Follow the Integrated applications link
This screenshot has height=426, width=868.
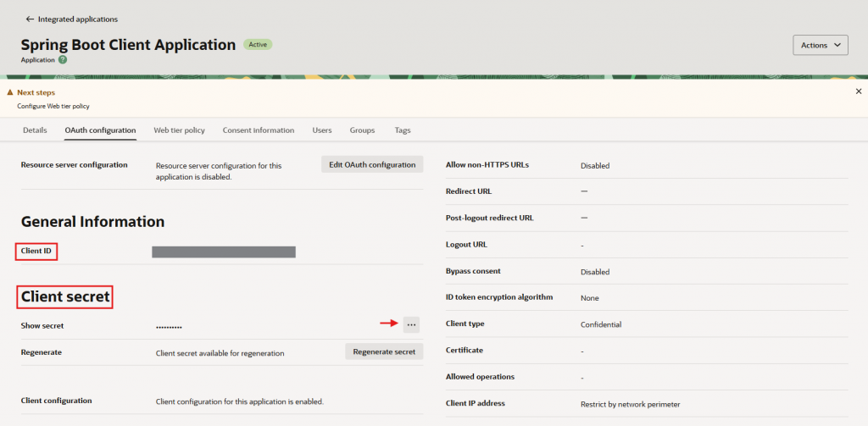(x=78, y=19)
